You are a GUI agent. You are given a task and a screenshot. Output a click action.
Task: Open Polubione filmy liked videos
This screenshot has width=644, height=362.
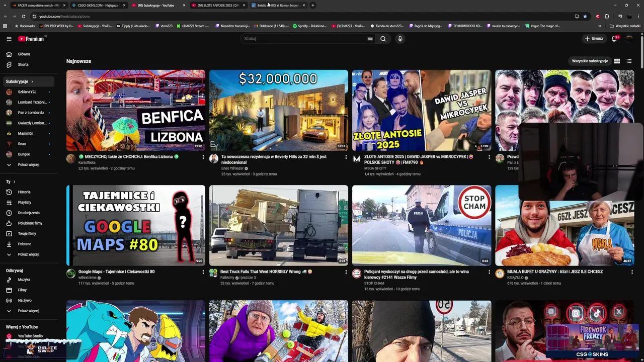30,223
